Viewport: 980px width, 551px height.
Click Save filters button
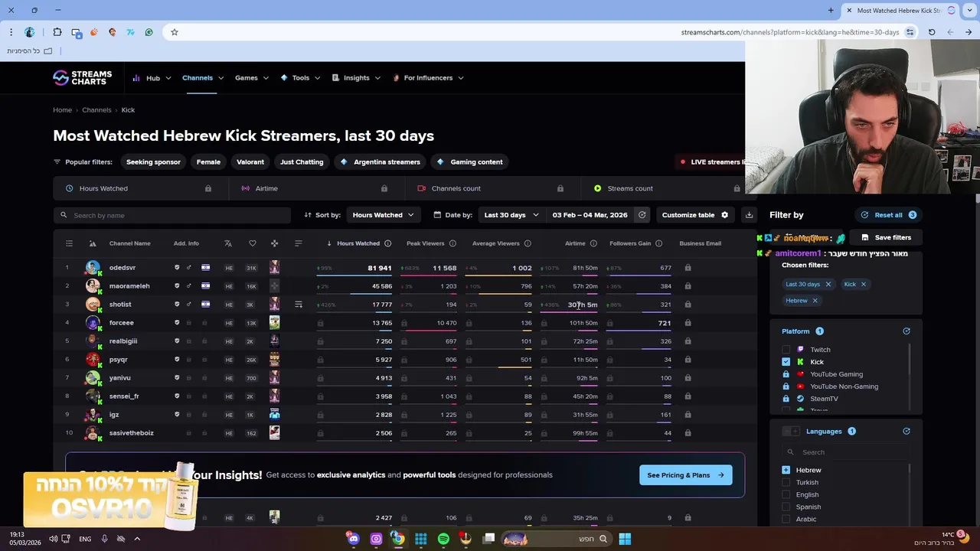click(x=886, y=237)
